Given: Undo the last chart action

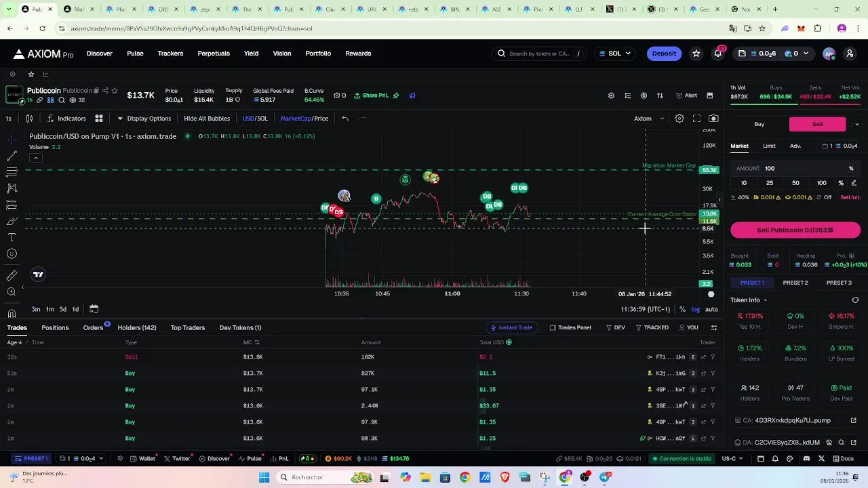Looking at the screenshot, I should point(345,119).
